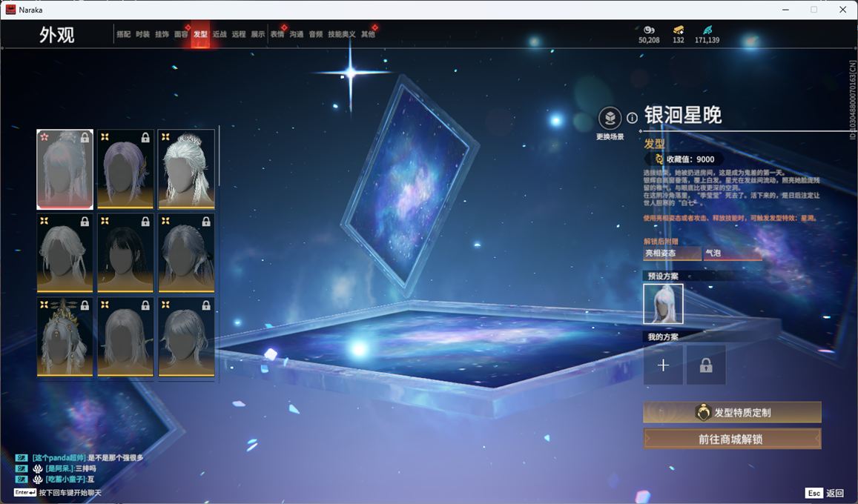Select the white braided hair with tiara
The height and width of the screenshot is (504, 858).
pos(186,170)
